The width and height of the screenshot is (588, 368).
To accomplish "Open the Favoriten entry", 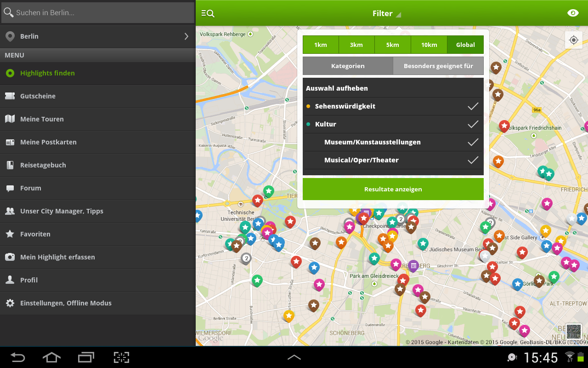I will click(x=97, y=234).
